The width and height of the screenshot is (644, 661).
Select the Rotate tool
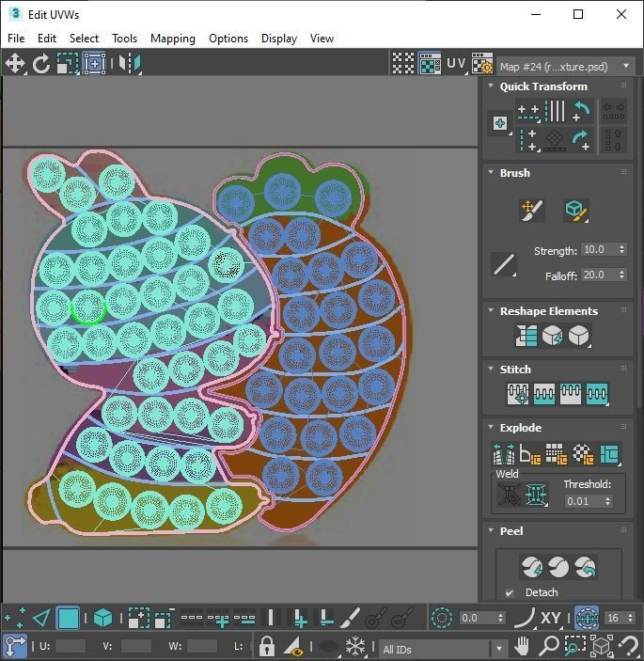pos(41,64)
